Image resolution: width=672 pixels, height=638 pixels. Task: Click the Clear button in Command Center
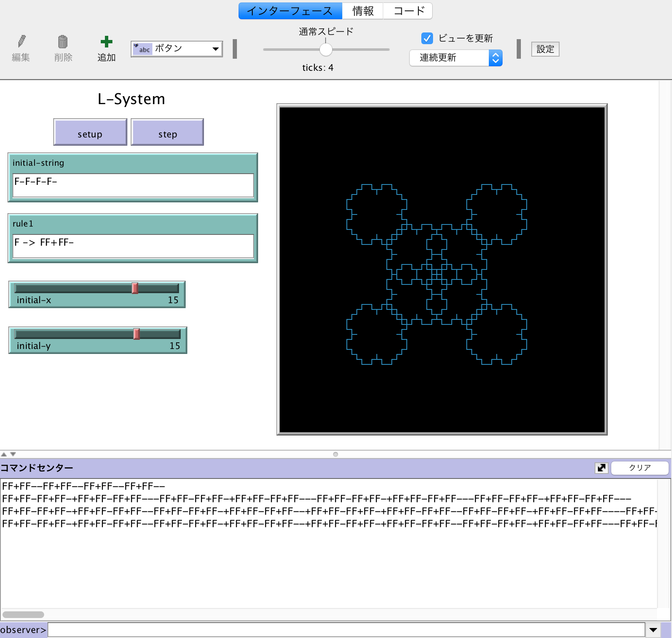640,468
